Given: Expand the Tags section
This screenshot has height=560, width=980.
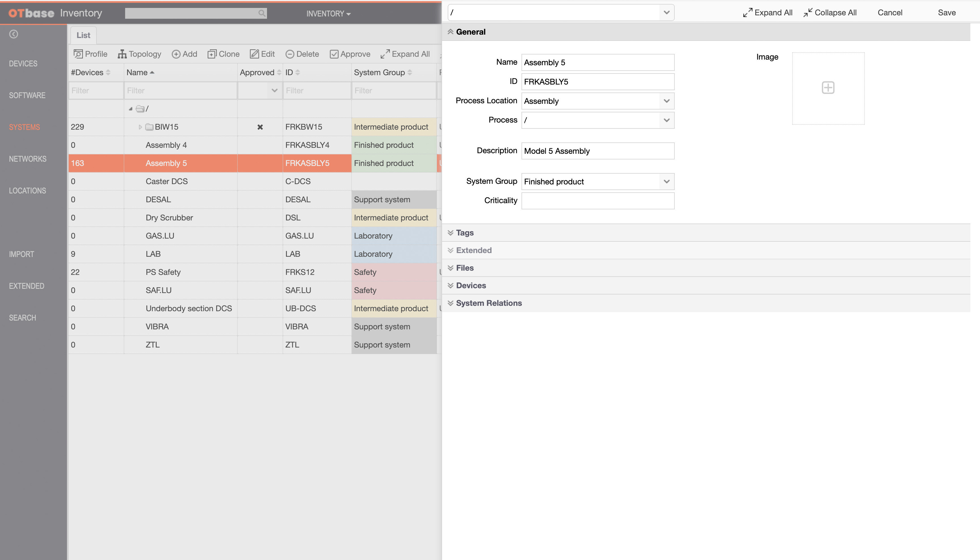Looking at the screenshot, I should 465,233.
